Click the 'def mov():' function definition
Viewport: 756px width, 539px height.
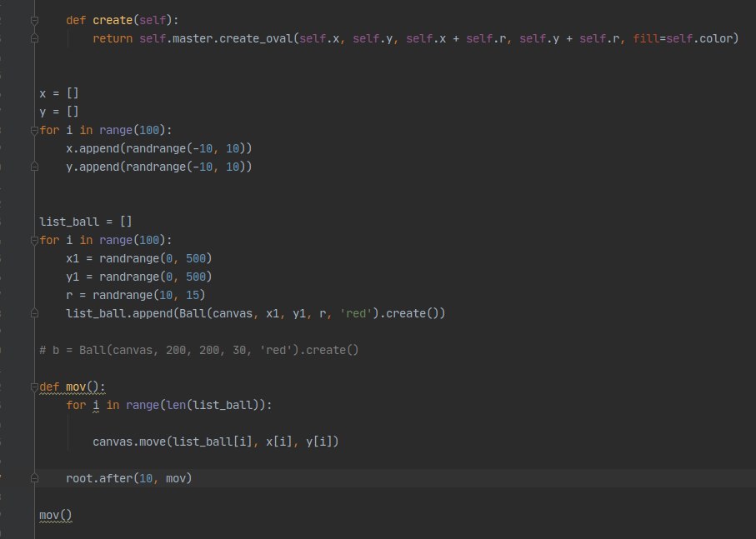tap(72, 387)
